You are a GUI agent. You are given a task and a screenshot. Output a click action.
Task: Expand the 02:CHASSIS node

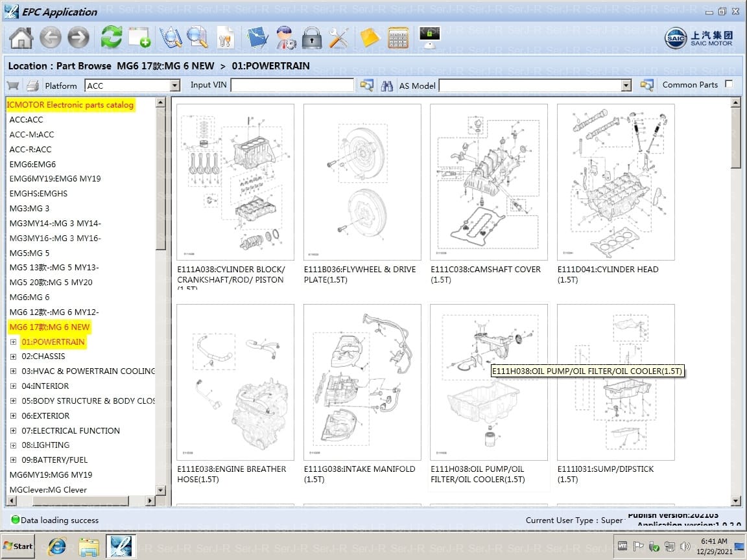[x=14, y=356]
